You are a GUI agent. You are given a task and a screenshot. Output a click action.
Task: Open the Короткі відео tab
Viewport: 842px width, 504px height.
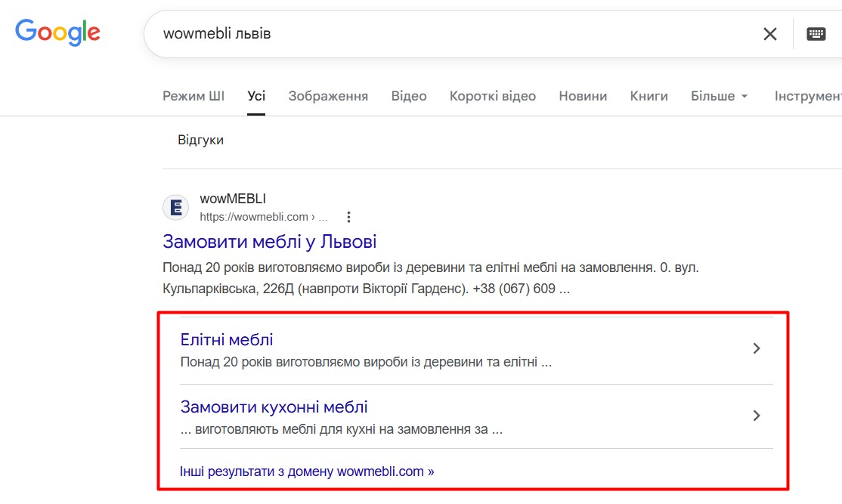(x=492, y=96)
